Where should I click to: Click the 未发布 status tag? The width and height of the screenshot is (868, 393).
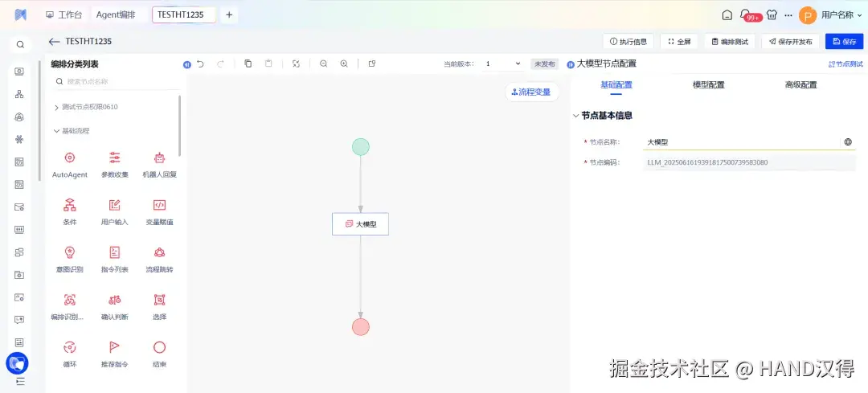pos(544,64)
